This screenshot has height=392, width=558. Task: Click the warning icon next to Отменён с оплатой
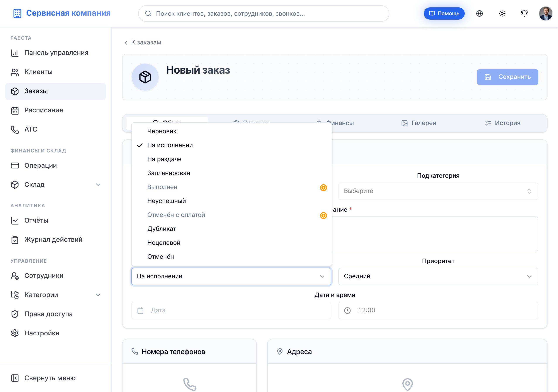point(323,215)
